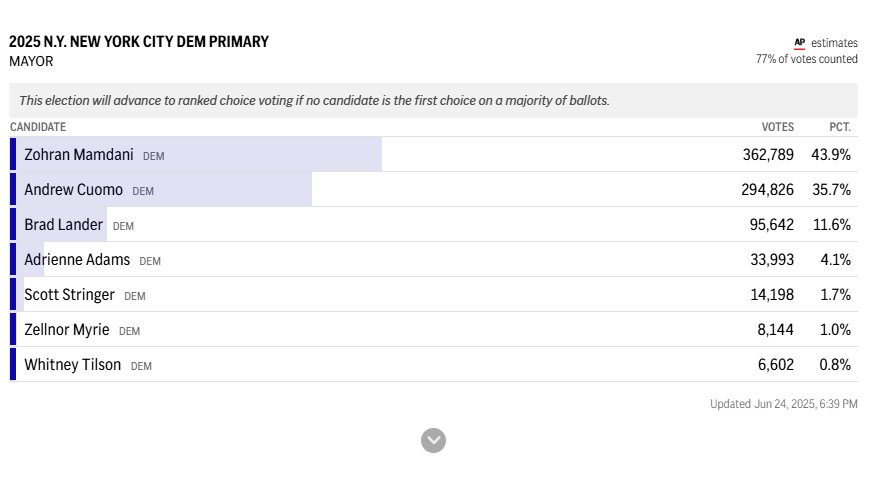
Task: Click the MAYOR race subtitle
Action: 31,61
